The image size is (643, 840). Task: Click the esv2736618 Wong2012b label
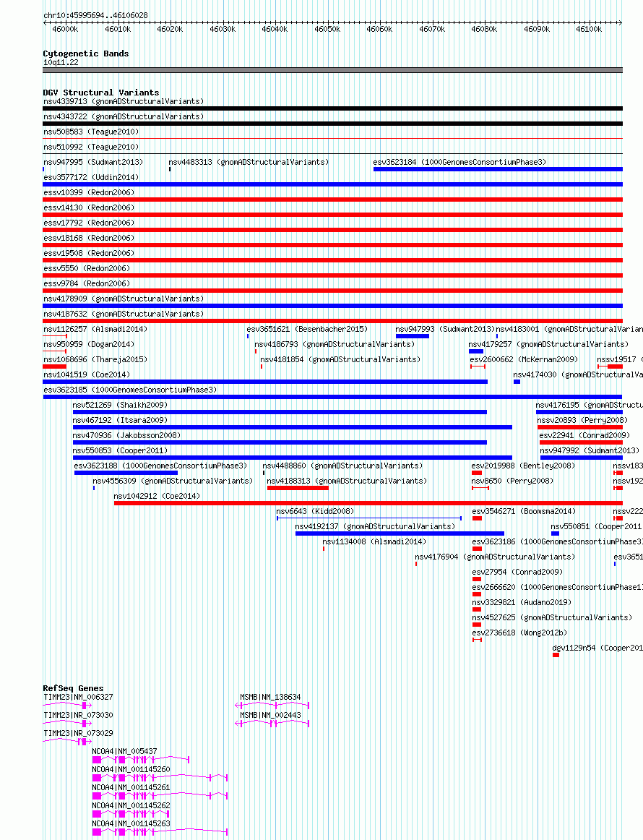[x=519, y=633]
